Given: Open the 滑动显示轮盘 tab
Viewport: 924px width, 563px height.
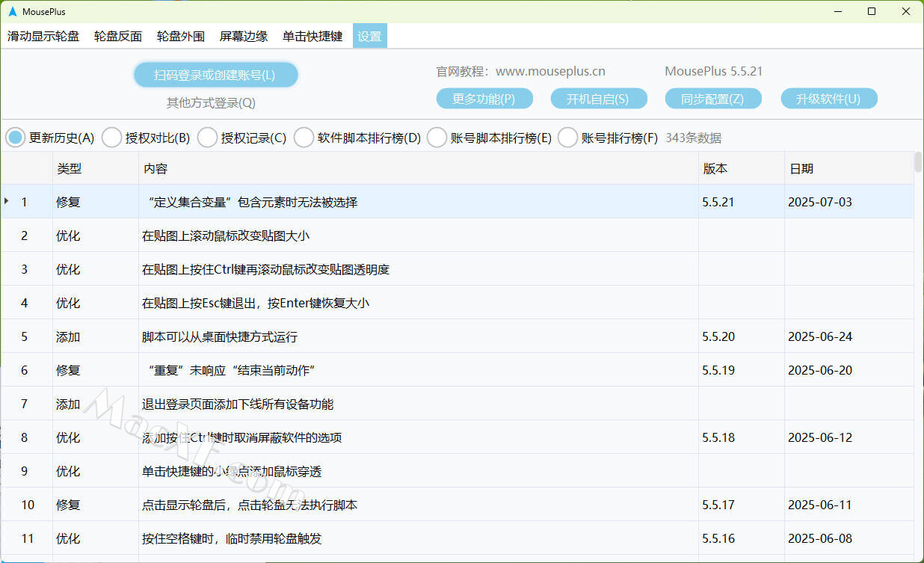Looking at the screenshot, I should click(43, 36).
